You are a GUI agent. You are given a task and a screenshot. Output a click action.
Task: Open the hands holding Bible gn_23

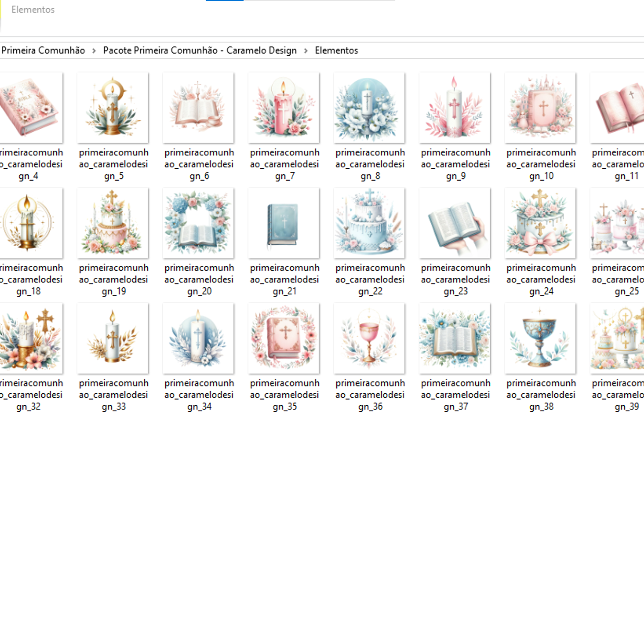[455, 223]
